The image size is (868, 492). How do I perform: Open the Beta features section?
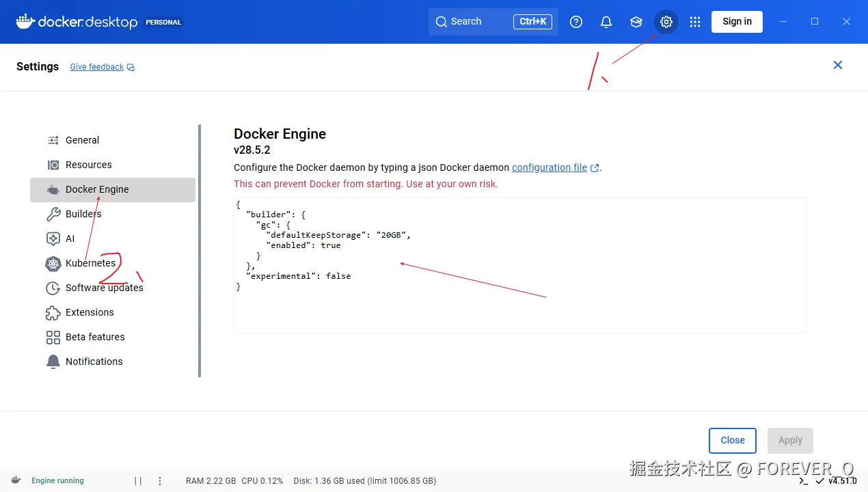tap(95, 337)
